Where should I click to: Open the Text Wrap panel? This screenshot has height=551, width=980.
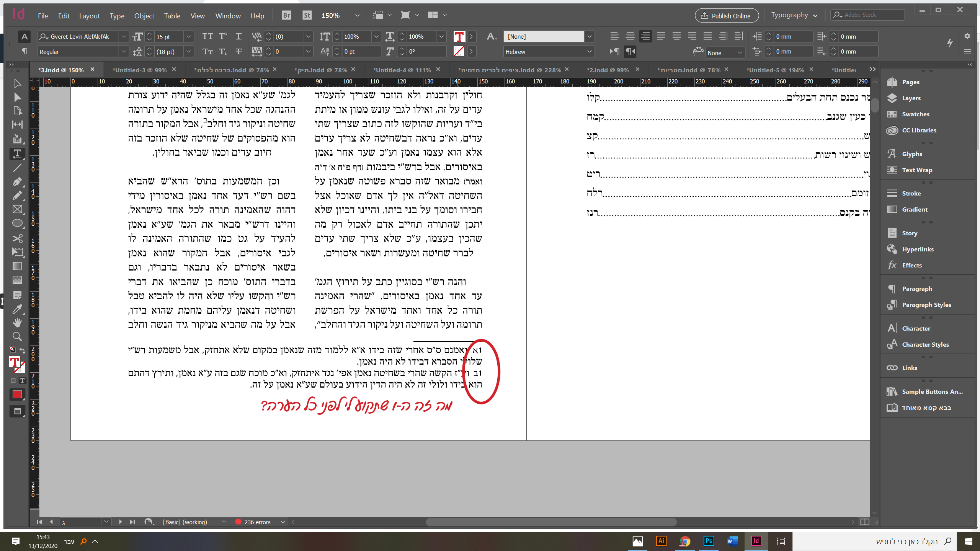click(916, 170)
